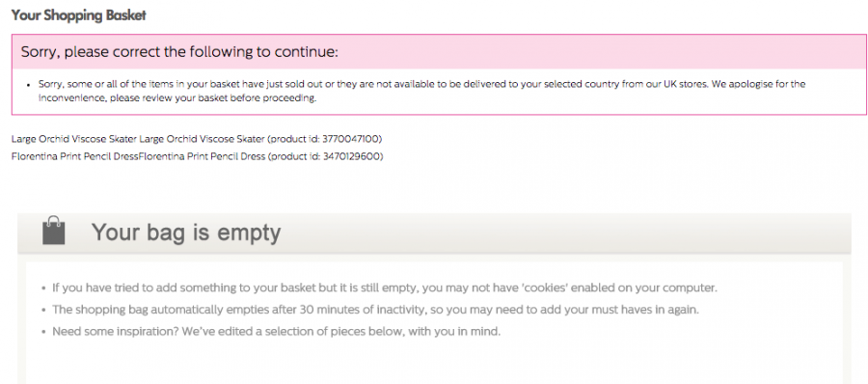Image resolution: width=868 pixels, height=384 pixels.
Task: Select the 'Sorry, please correct the following' header
Action: pos(178,53)
